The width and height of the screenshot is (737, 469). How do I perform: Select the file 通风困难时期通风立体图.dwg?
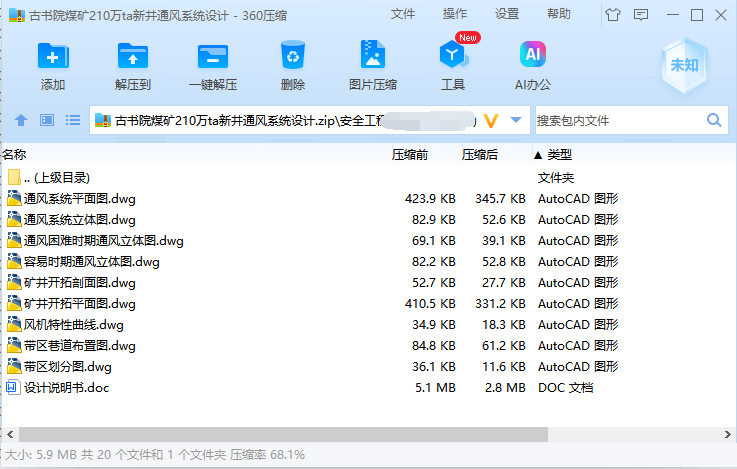(x=103, y=241)
